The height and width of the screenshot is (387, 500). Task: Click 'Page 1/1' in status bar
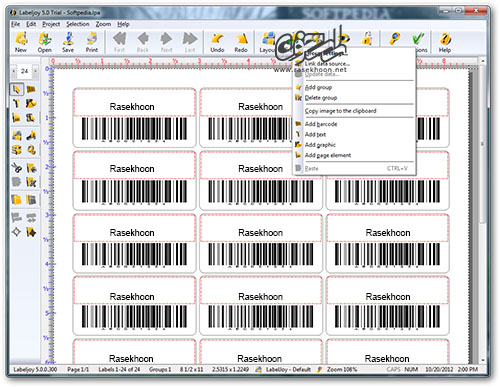(x=78, y=369)
